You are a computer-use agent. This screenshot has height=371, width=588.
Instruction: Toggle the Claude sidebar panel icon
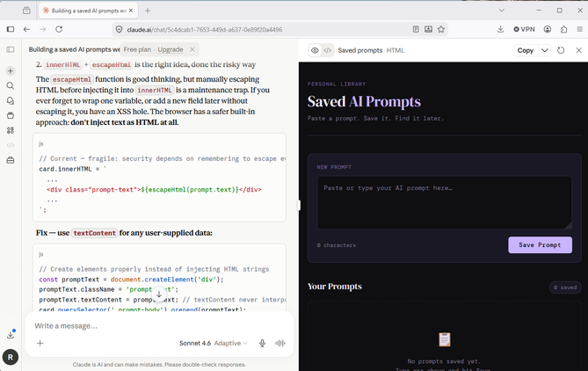11,49
